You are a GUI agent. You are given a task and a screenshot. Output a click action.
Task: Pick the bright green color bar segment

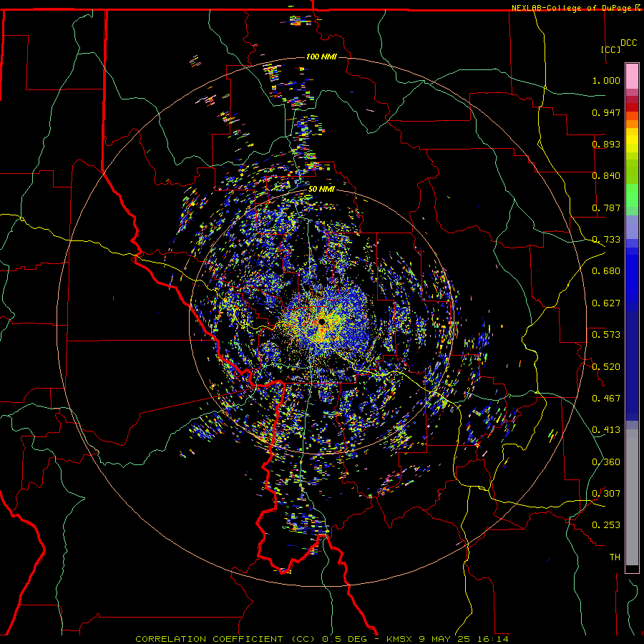click(x=632, y=195)
